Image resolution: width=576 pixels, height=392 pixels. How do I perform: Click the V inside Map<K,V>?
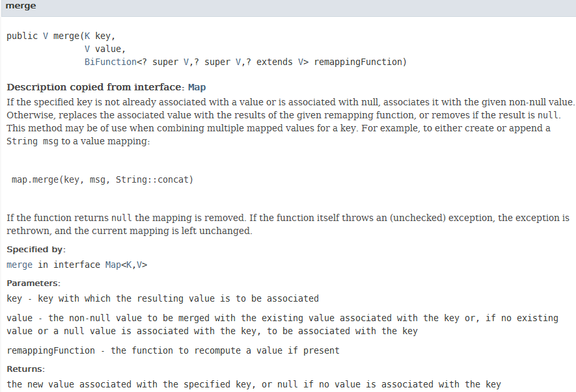(139, 265)
